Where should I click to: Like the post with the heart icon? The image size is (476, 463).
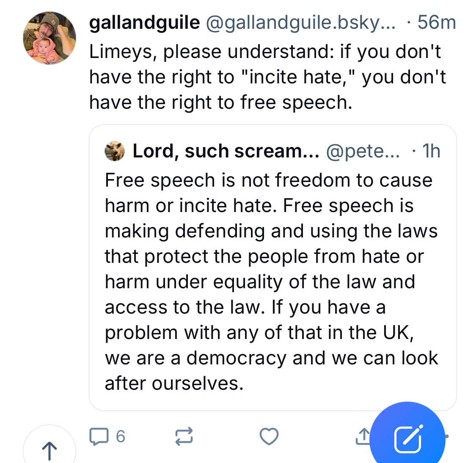point(269,436)
